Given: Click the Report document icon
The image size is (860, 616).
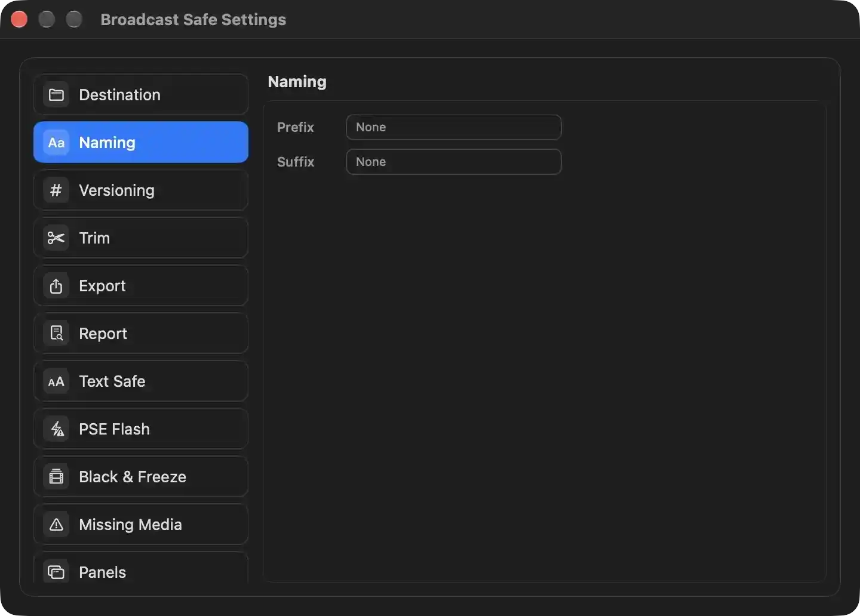Looking at the screenshot, I should click(56, 334).
